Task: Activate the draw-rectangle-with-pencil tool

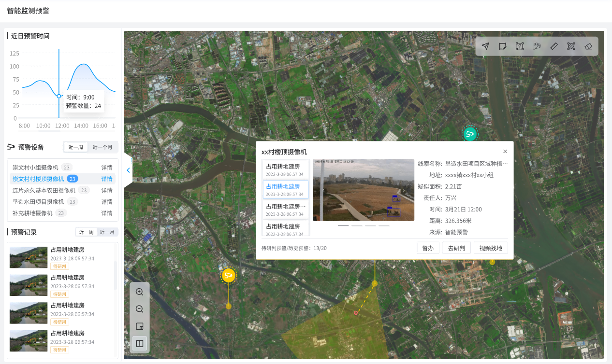Action: pos(503,46)
